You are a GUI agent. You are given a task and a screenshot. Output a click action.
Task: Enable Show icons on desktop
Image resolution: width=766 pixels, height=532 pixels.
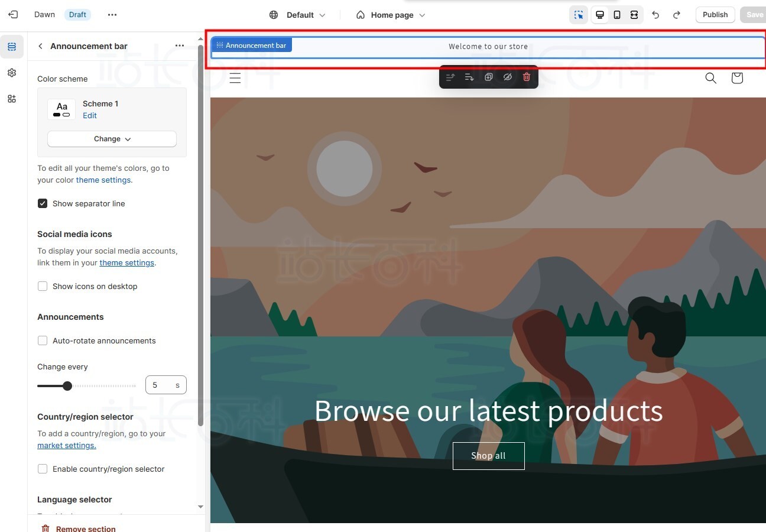(43, 286)
